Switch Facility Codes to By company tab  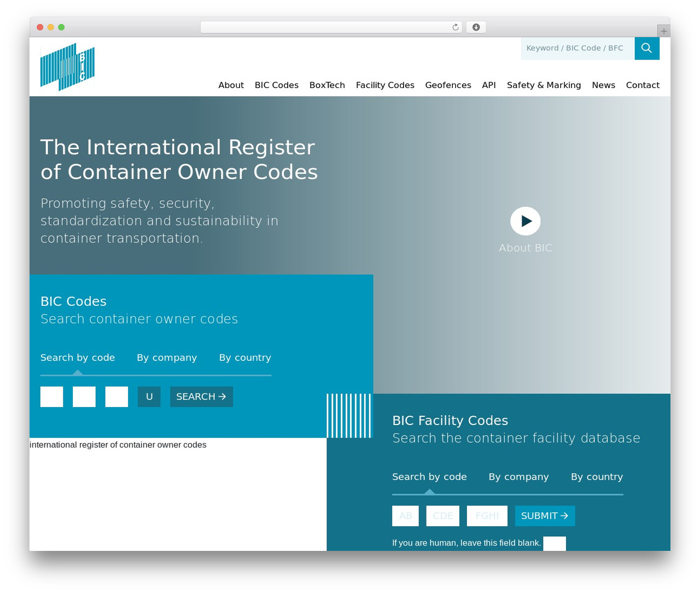pyautogui.click(x=518, y=477)
